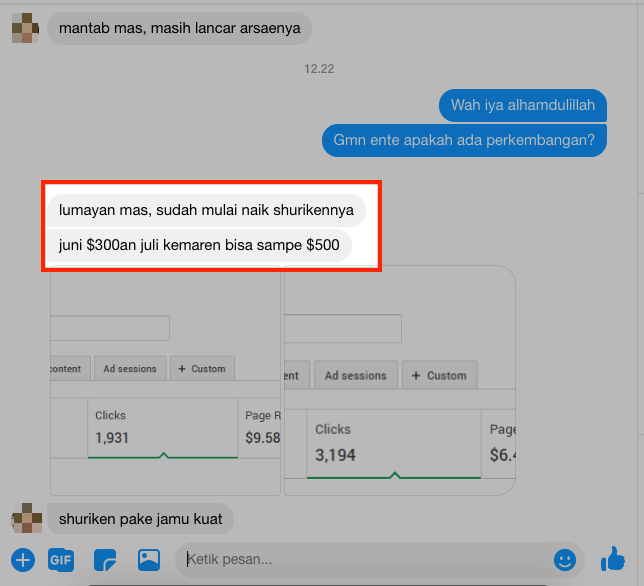Click message "lumayan mas, sudah mulai naik shurikennya"

[x=206, y=211]
